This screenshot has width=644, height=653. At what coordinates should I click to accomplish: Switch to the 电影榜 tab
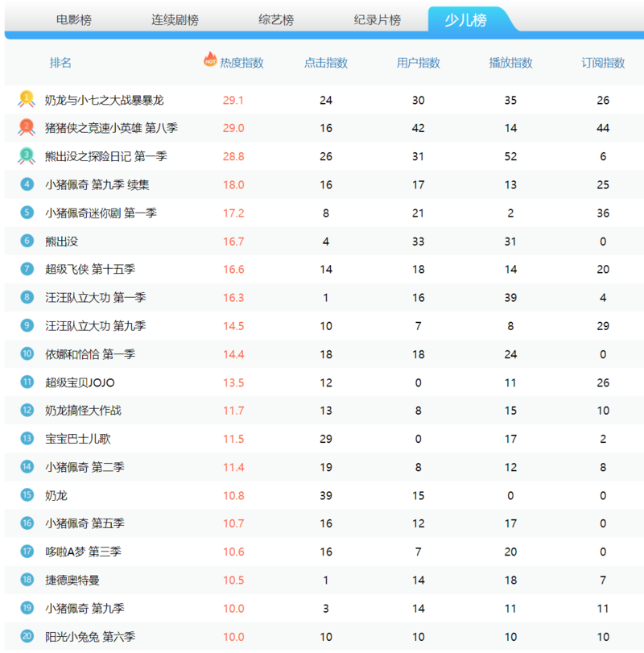(x=74, y=20)
